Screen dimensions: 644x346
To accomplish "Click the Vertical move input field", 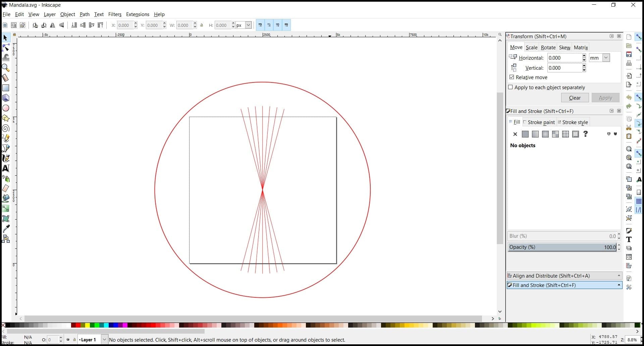I will [x=565, y=68].
